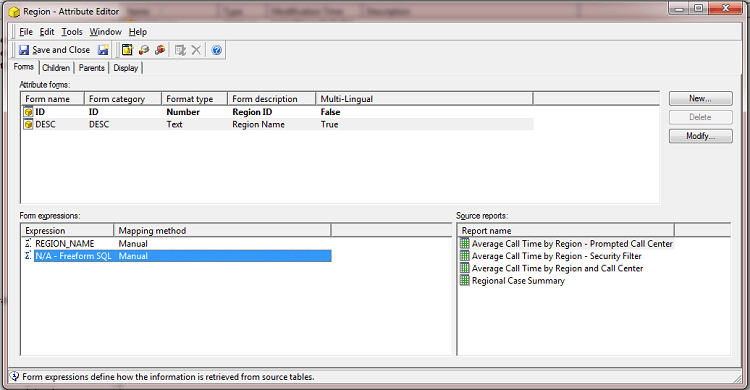
Task: Select the REGION_NAME expression
Action: 65,244
